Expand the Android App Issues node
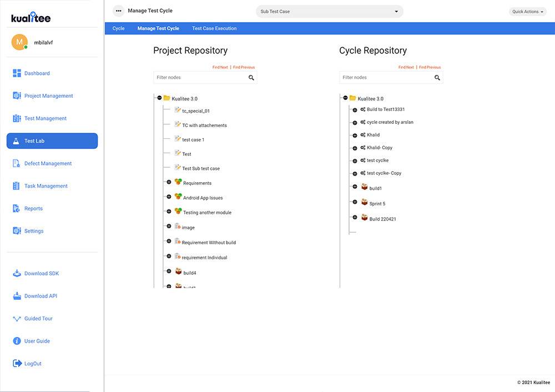 (x=169, y=197)
